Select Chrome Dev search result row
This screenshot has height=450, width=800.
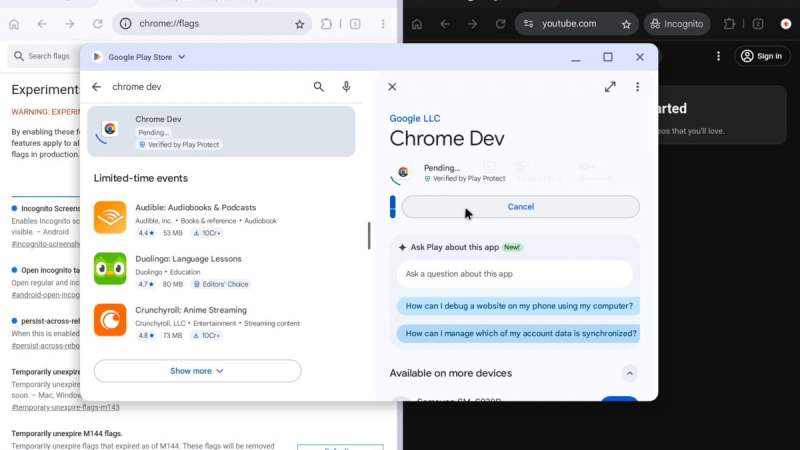(221, 131)
